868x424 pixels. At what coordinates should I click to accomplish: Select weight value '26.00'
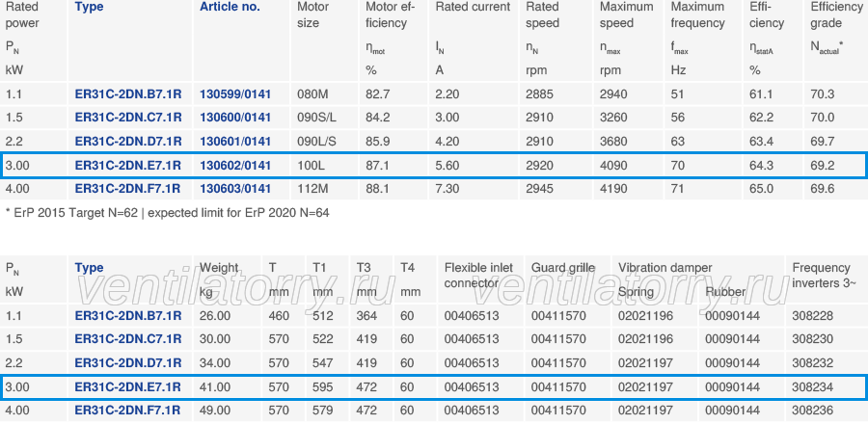[x=215, y=316]
